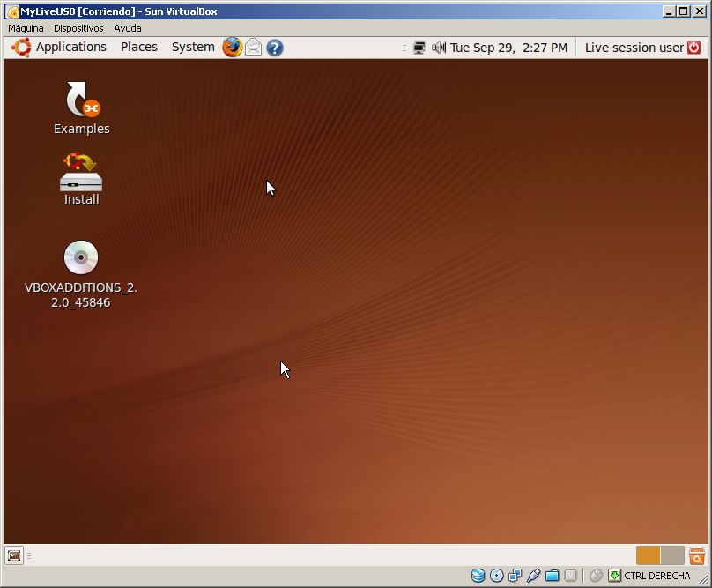Open the Ayuda menu

click(x=128, y=28)
